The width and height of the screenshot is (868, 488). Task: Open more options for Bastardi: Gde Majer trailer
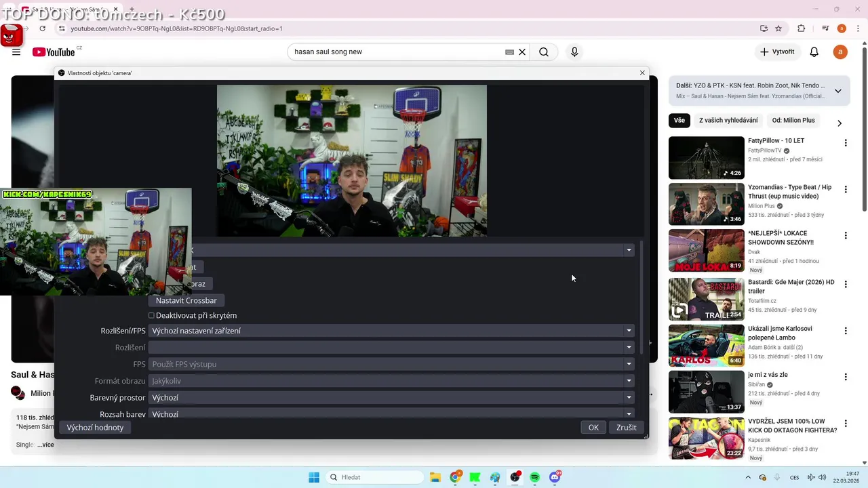[x=846, y=284]
